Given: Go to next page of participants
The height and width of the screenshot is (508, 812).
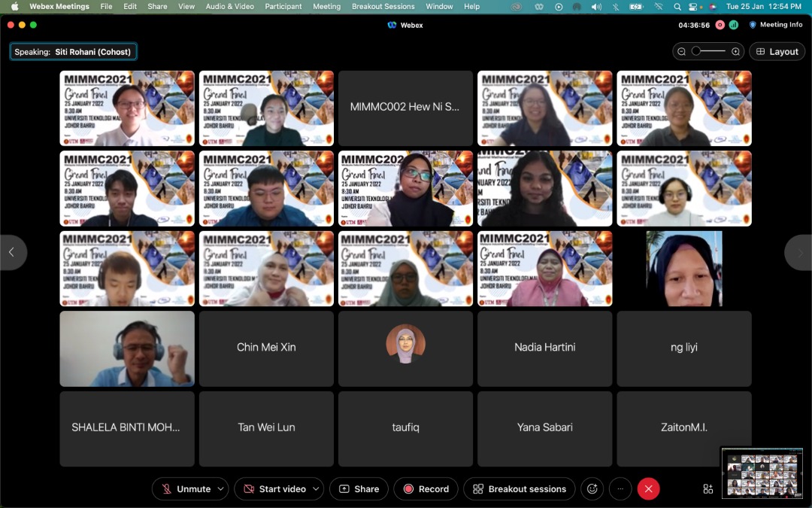Looking at the screenshot, I should click(x=798, y=253).
